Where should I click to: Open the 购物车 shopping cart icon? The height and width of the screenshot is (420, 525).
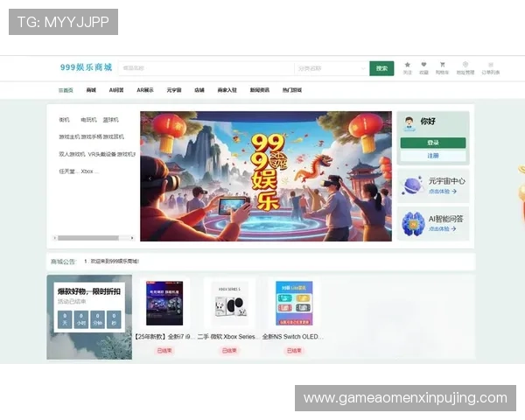click(442, 68)
